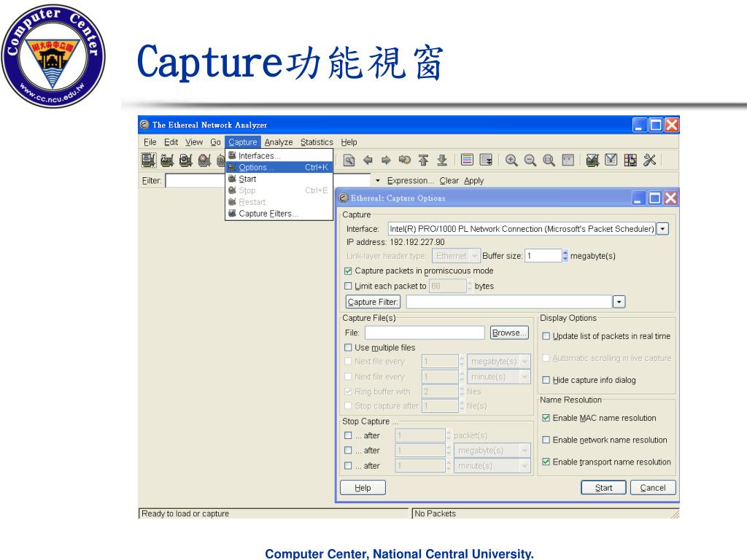
Task: Open Capture Filters from the toolbar icon
Action: pos(592,160)
